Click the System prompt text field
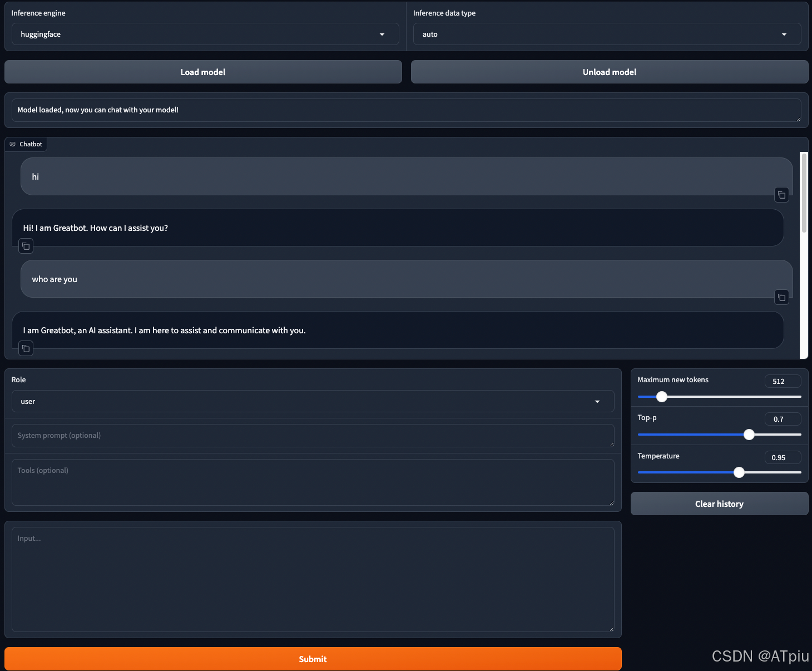This screenshot has height=671, width=812. (x=313, y=436)
